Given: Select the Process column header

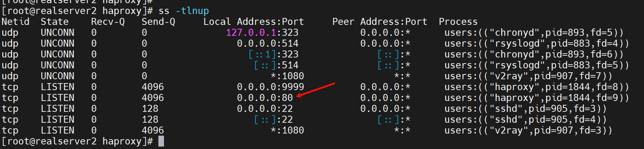Looking at the screenshot, I should coord(458,22).
